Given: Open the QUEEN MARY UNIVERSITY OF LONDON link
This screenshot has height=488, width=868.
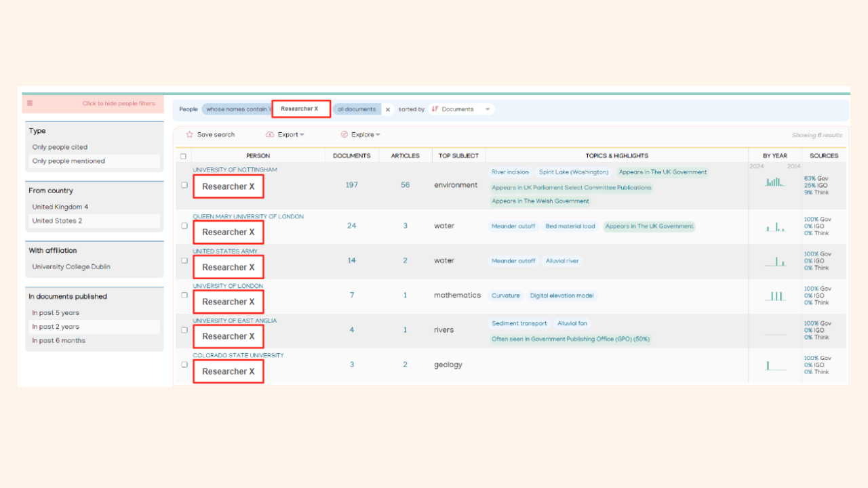Looking at the screenshot, I should [x=249, y=216].
